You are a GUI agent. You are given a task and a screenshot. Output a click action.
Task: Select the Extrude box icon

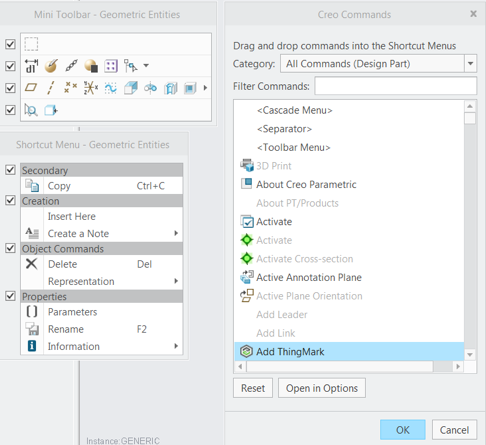[x=131, y=88]
